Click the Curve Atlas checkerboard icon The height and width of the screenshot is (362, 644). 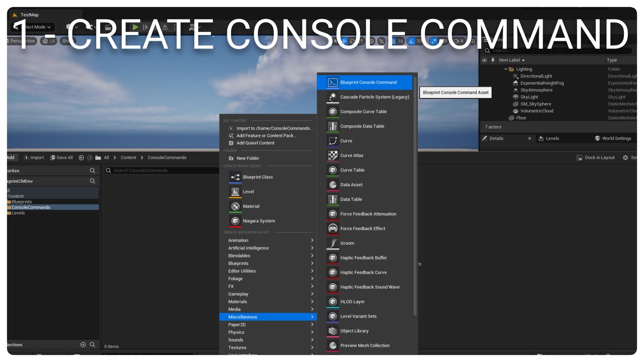pos(333,155)
